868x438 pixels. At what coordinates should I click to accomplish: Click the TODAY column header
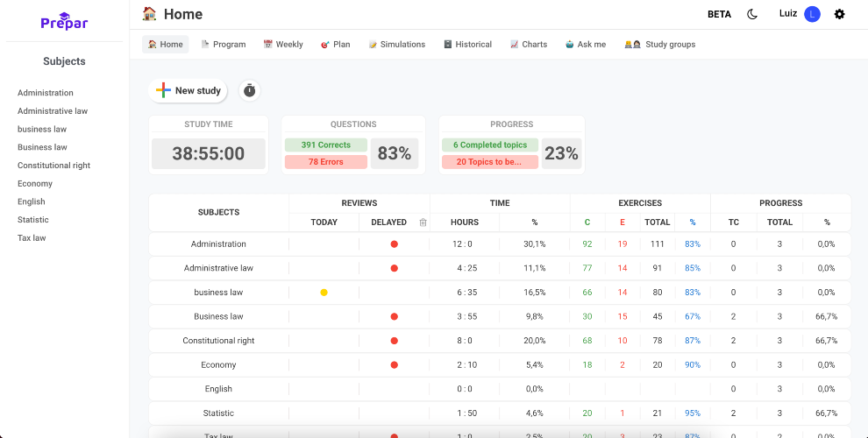pos(324,223)
